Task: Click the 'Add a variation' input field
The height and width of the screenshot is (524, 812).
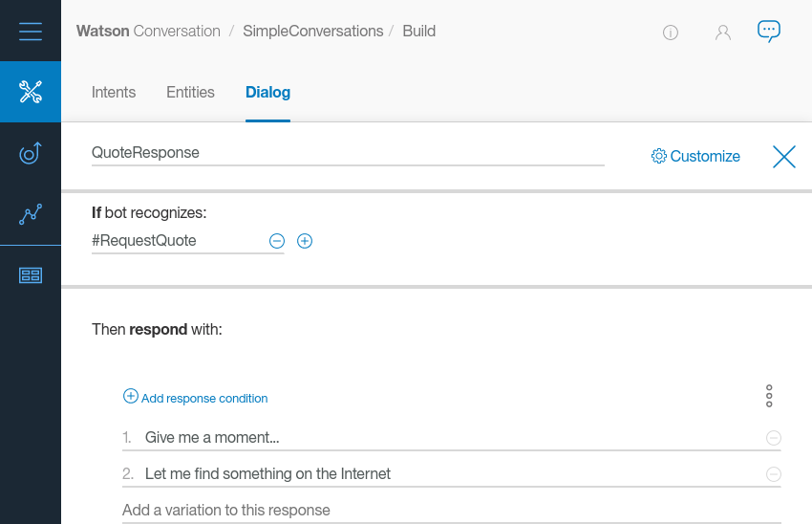Action: [x=451, y=510]
